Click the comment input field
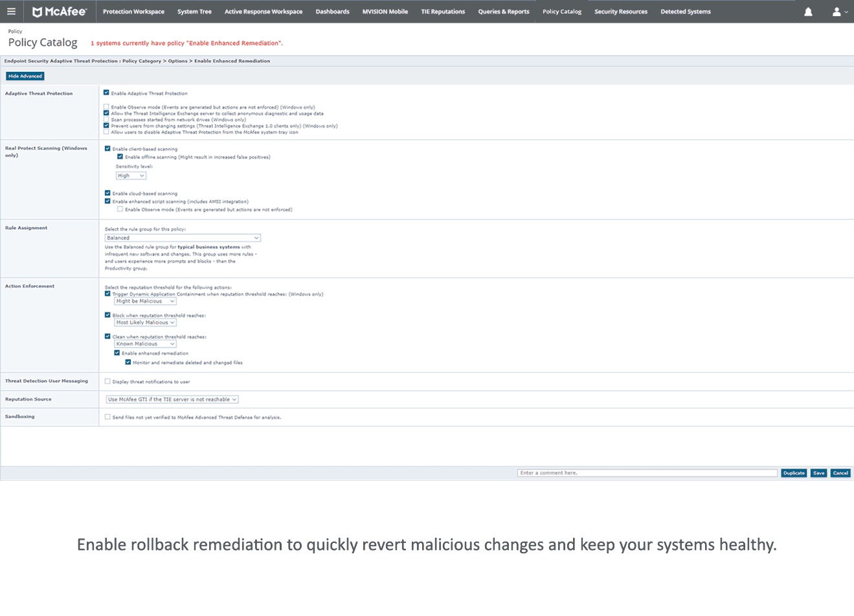This screenshot has width=854, height=616. (647, 473)
